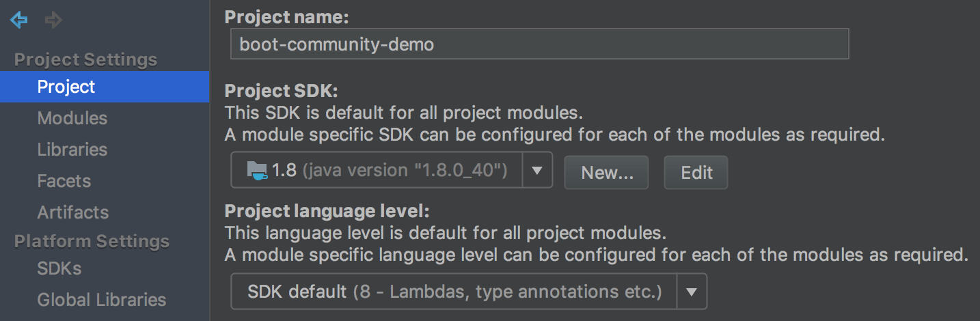
Task: Focus the Project name text field
Action: [x=539, y=44]
